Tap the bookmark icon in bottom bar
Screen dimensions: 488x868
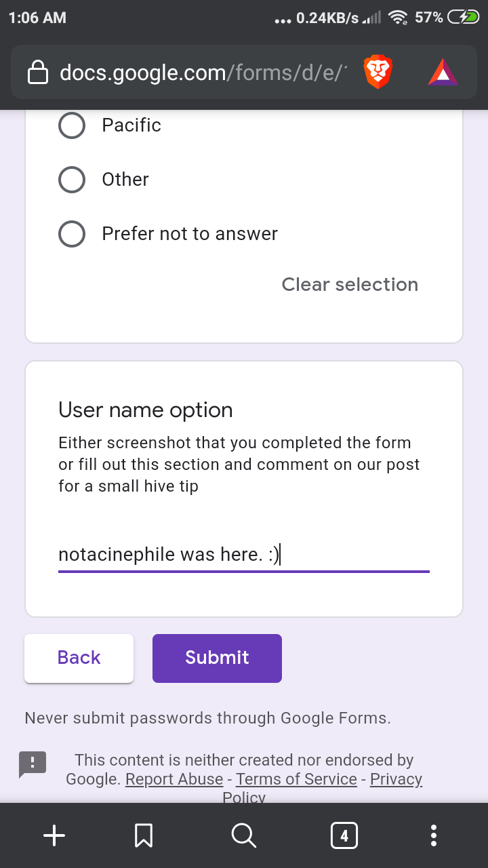[143, 835]
